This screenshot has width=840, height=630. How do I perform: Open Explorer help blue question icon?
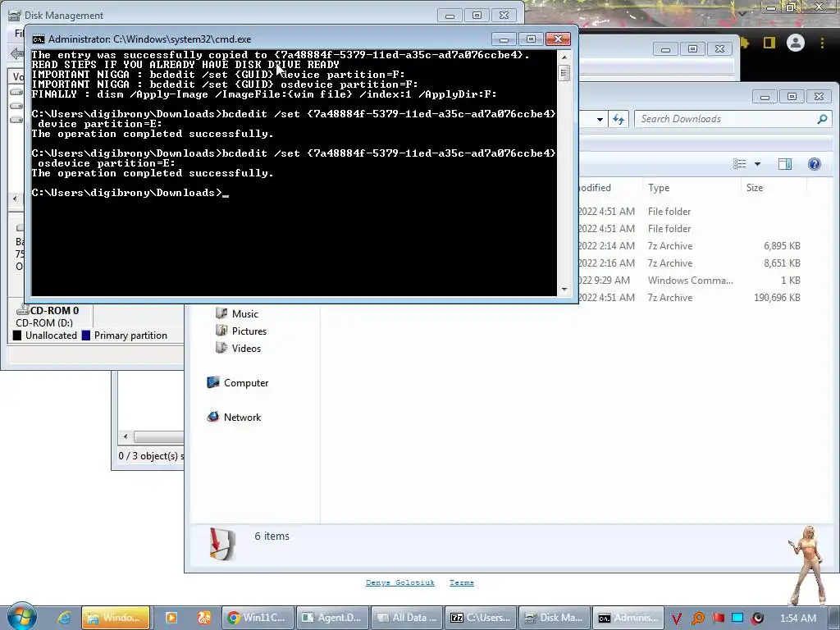pyautogui.click(x=815, y=164)
